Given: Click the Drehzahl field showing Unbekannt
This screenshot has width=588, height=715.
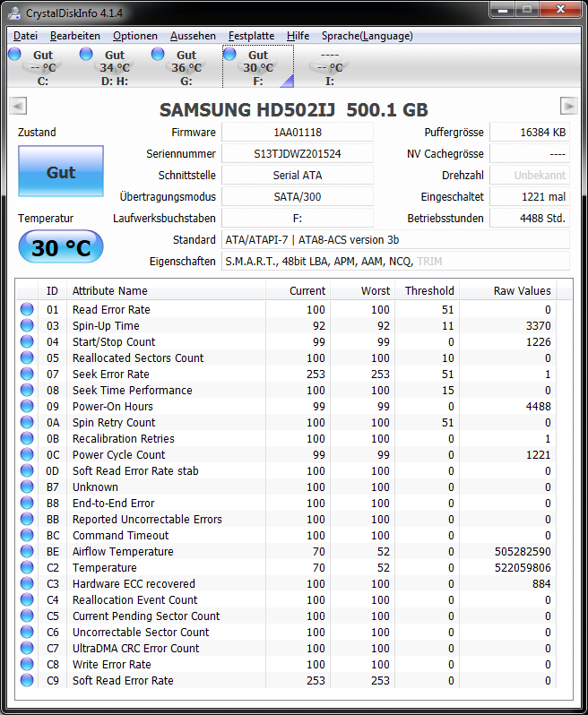Looking at the screenshot, I should coord(530,175).
